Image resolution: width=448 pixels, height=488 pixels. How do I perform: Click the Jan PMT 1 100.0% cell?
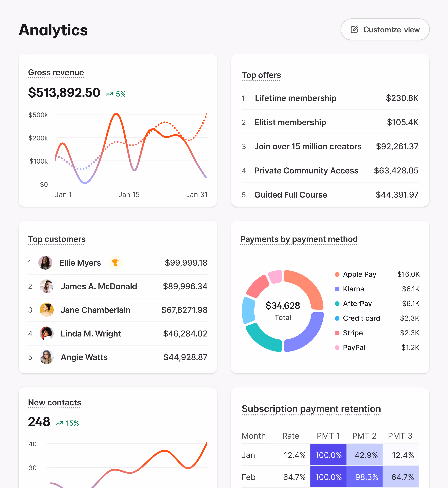(x=328, y=455)
